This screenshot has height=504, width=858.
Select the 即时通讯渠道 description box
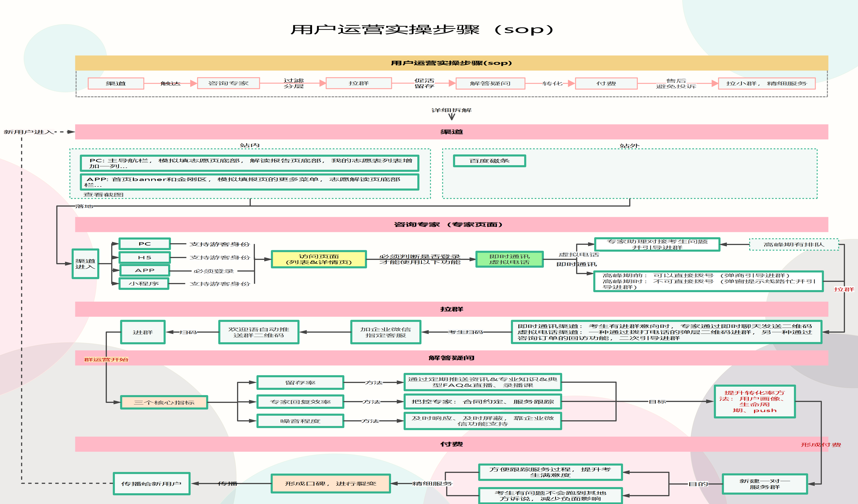click(666, 332)
